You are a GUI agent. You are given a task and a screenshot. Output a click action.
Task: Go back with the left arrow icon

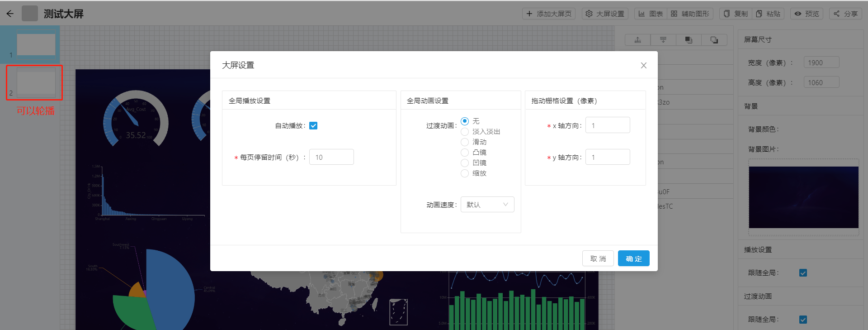coord(10,14)
